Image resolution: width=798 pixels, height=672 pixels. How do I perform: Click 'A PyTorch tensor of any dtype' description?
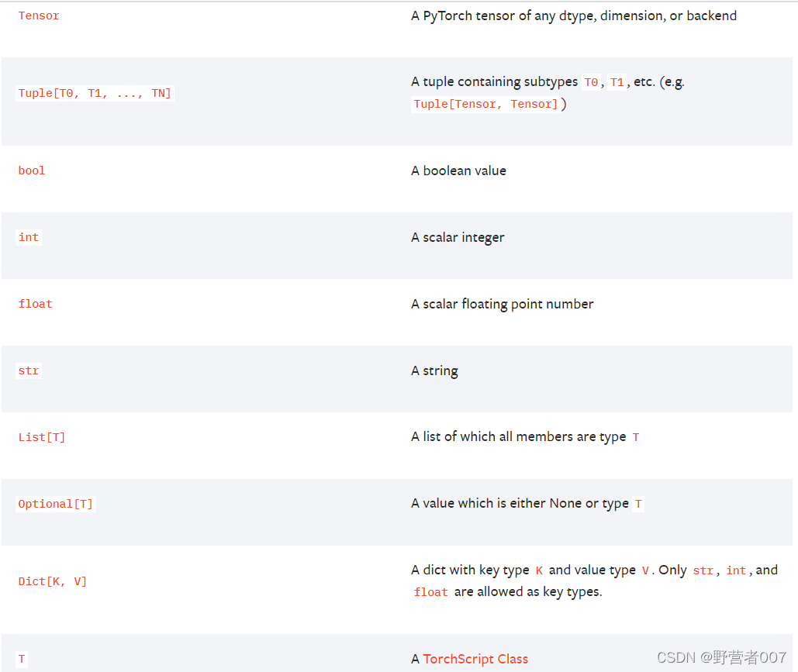[574, 16]
